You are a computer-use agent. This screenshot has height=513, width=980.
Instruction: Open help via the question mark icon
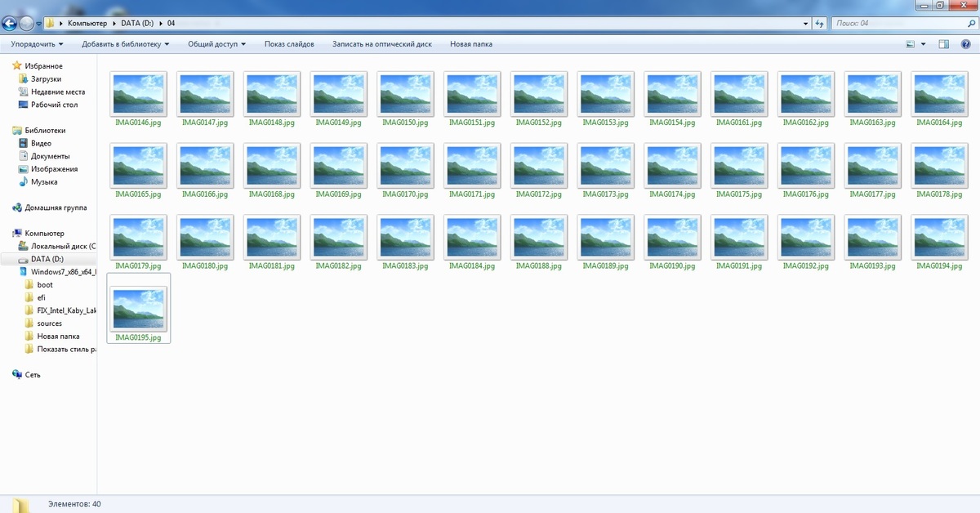point(965,44)
